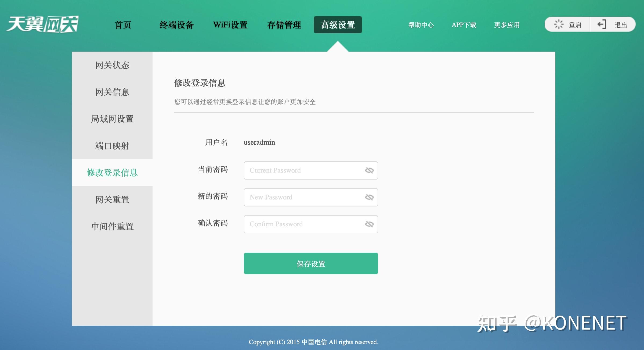The width and height of the screenshot is (644, 350).
Task: Select 修改登录信息 sidebar item
Action: coord(112,173)
